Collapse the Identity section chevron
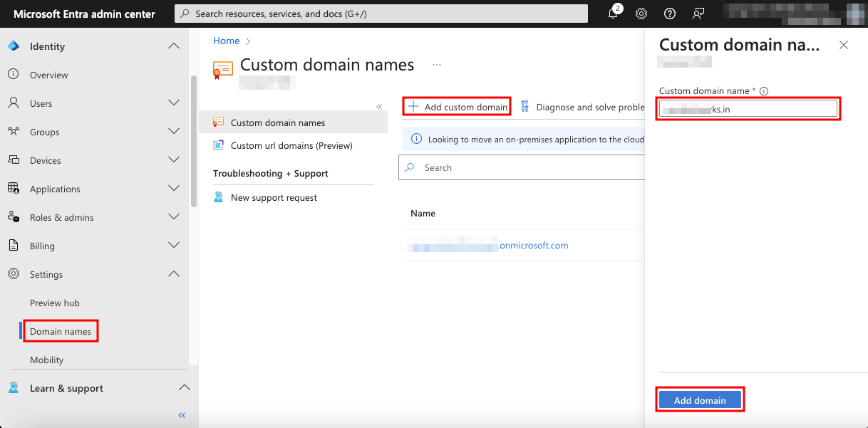 [174, 46]
